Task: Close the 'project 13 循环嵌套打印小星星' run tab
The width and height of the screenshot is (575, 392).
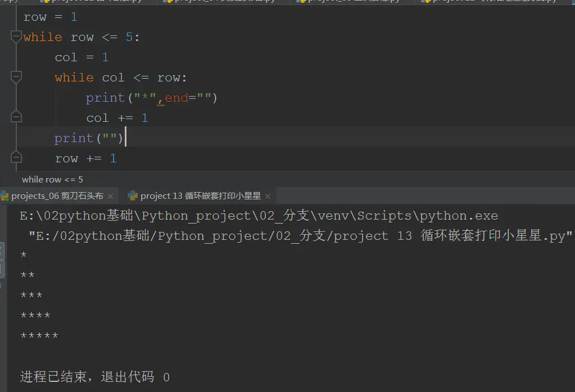Action: [x=268, y=197]
